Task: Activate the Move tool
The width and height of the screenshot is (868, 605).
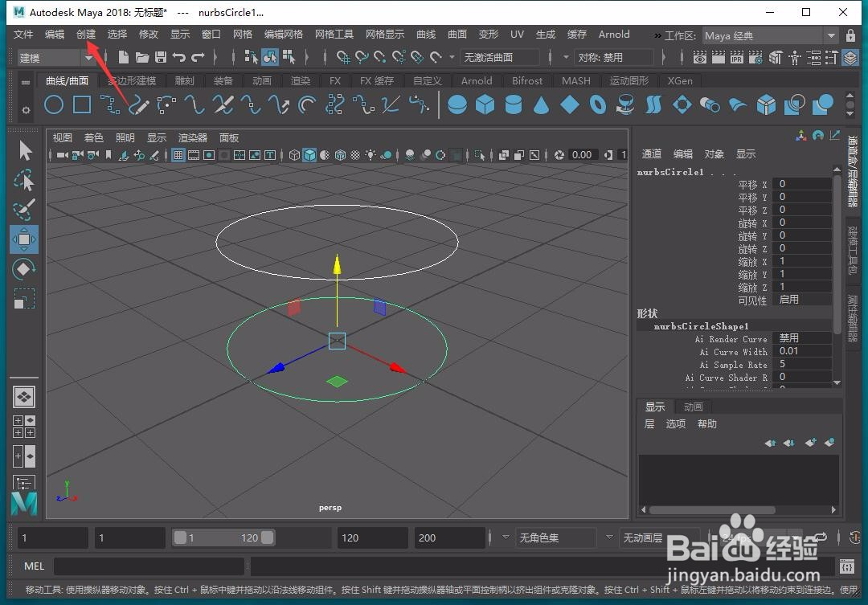Action: point(24,239)
